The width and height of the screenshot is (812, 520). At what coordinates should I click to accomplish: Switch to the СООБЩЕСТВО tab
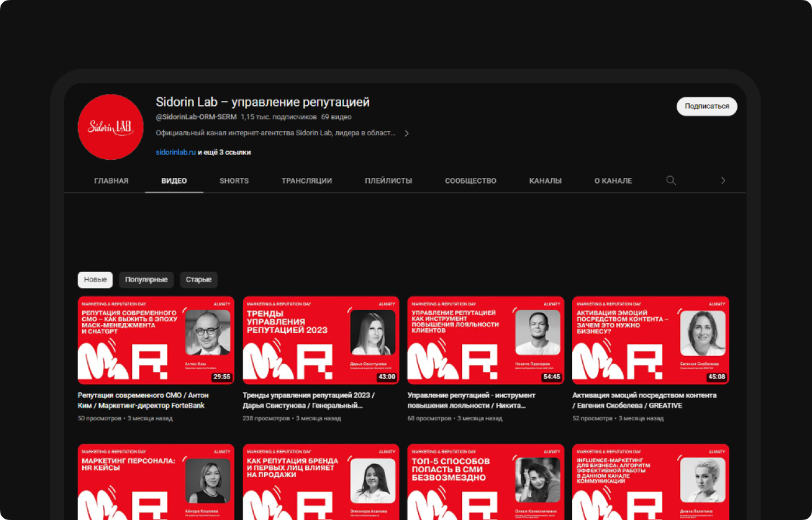tap(471, 181)
